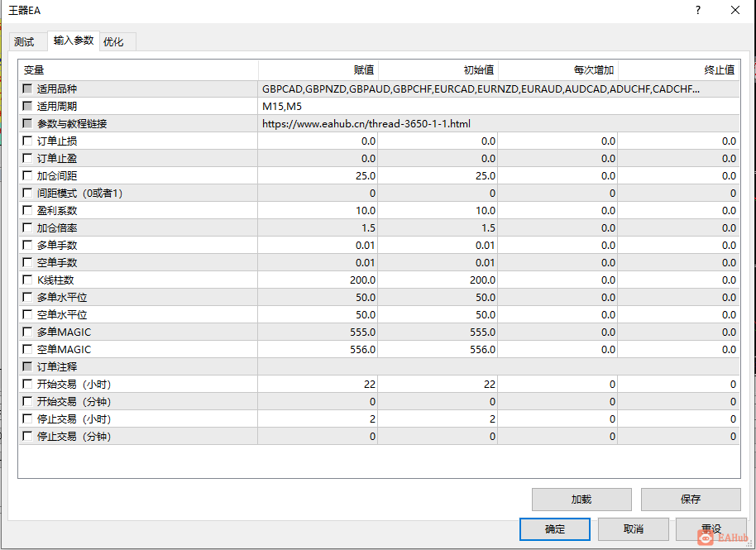Close the 王器EA dialog
Image resolution: width=756 pixels, height=550 pixels.
(734, 10)
